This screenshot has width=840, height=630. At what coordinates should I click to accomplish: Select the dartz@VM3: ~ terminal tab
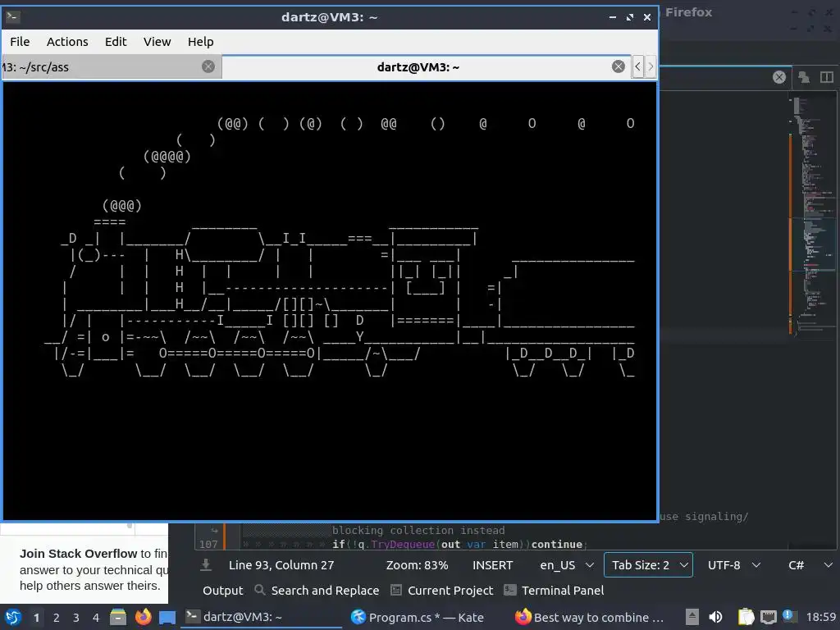[426, 67]
